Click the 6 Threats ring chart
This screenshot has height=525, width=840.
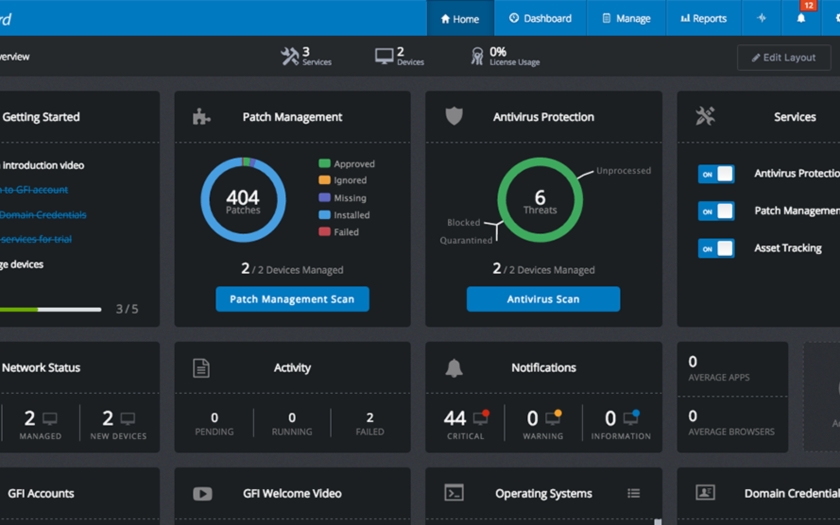[540, 200]
